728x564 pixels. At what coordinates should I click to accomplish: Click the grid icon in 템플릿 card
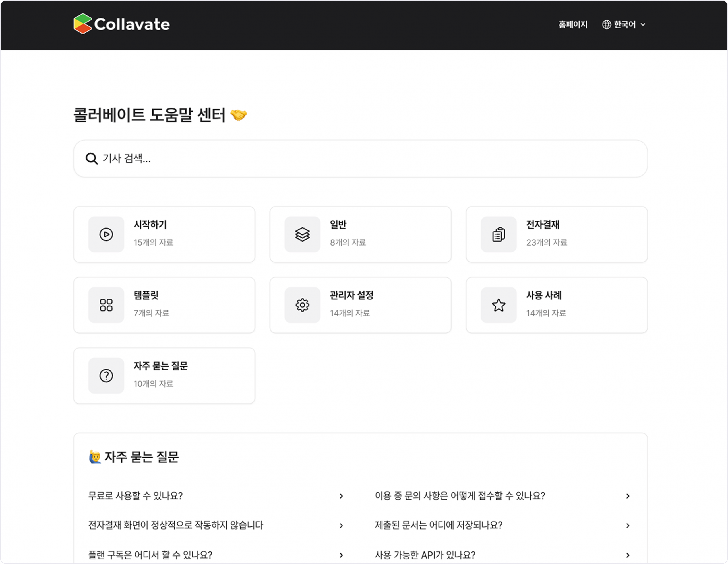point(106,305)
